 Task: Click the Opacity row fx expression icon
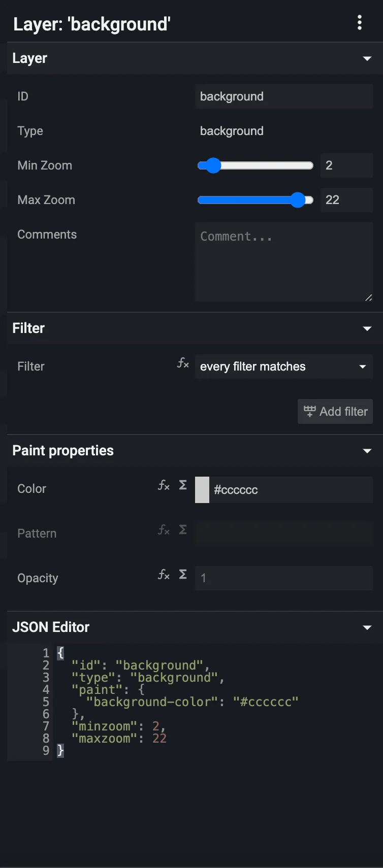tap(164, 575)
